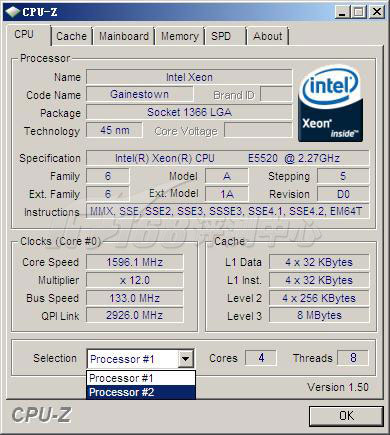Click the Bus Speed value 133.0 MHz
390x435 pixels.
(x=135, y=298)
